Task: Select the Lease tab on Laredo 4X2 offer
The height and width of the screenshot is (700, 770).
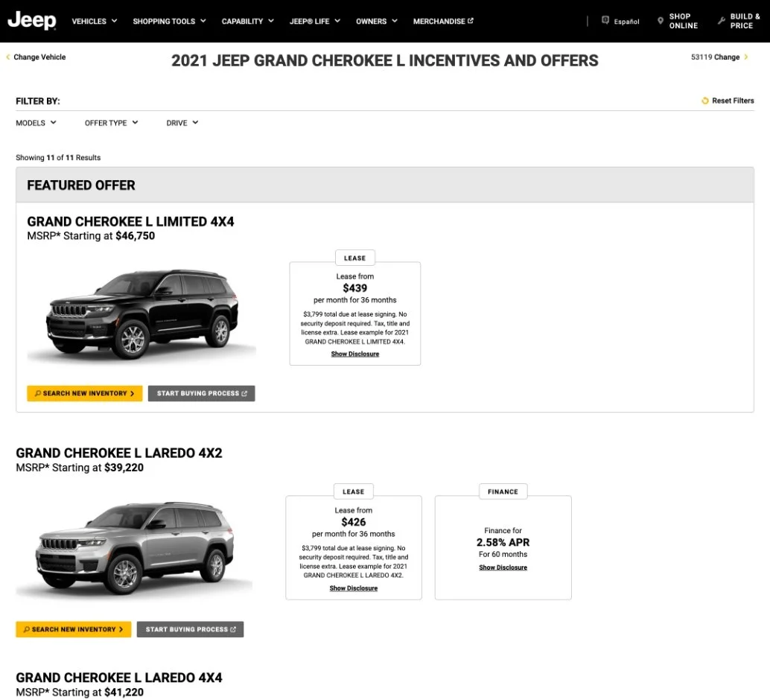Action: tap(354, 491)
